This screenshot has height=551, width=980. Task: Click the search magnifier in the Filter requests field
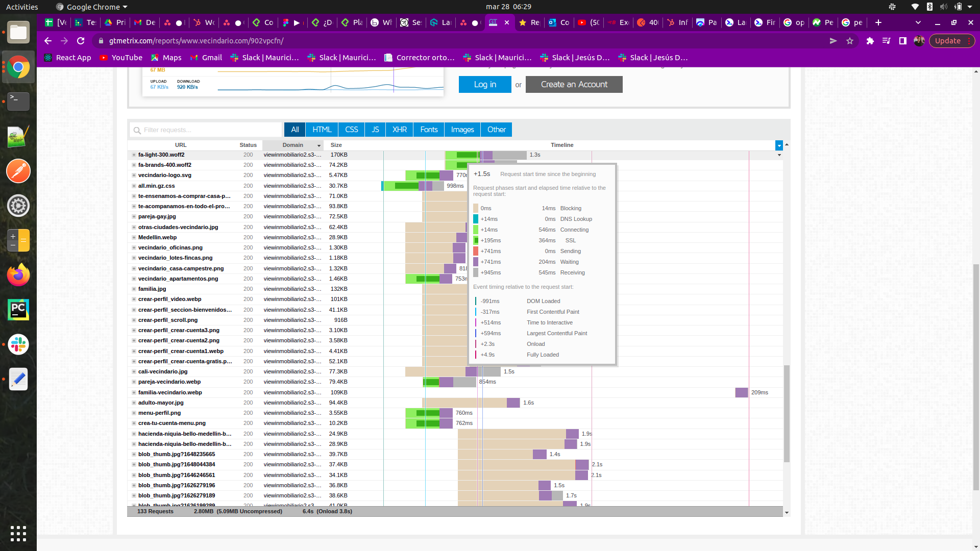[x=137, y=130]
